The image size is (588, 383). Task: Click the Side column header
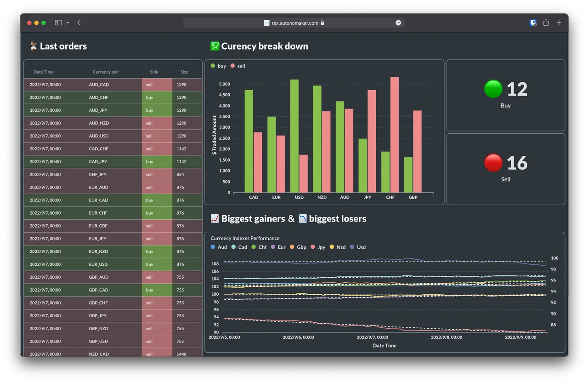pyautogui.click(x=154, y=72)
